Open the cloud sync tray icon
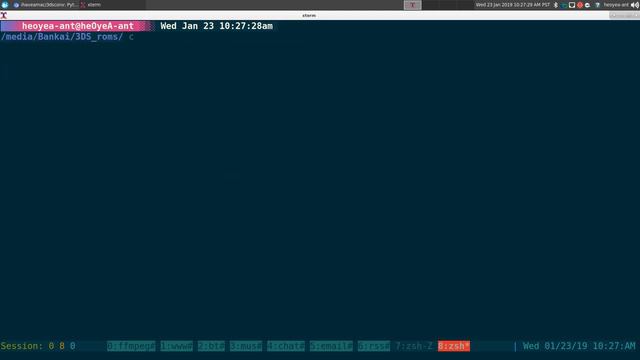This screenshot has height=360, width=640. [588, 5]
